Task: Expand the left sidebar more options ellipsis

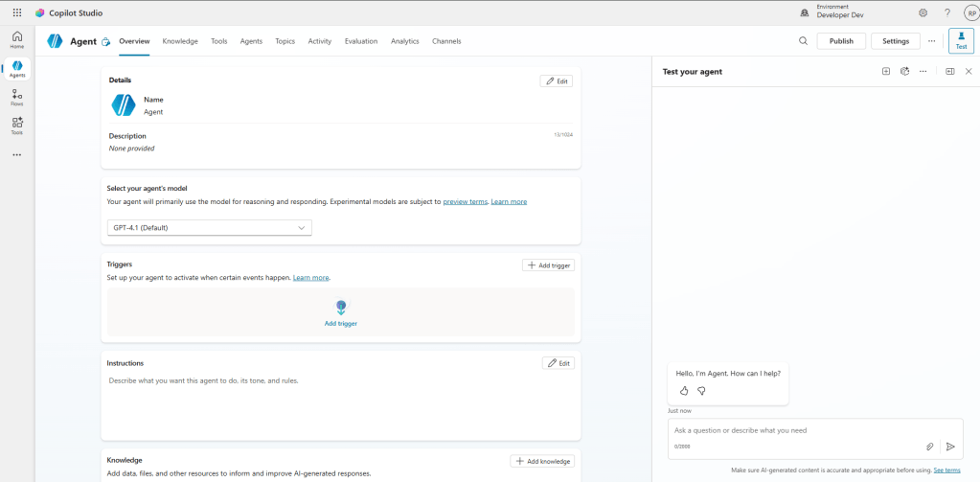Action: pos(16,154)
